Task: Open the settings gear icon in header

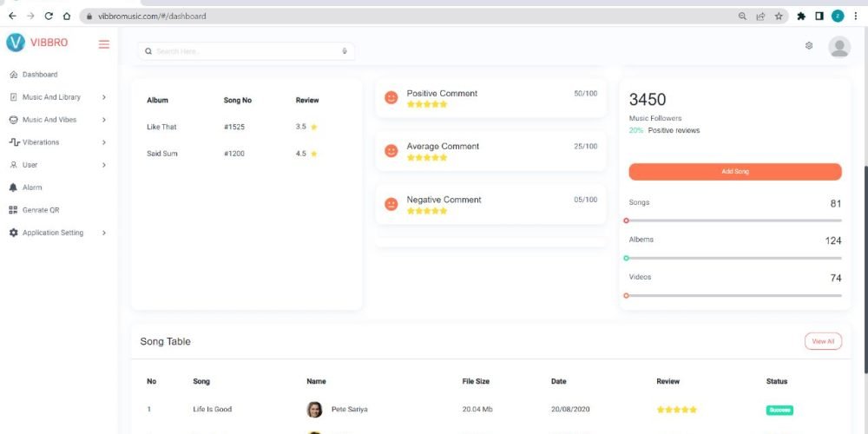Action: click(x=809, y=46)
